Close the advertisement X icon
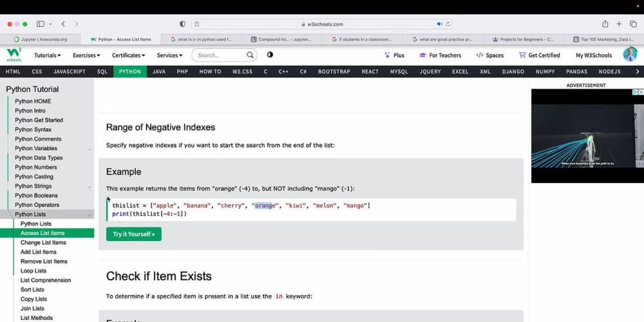644x322 pixels. 641,92
